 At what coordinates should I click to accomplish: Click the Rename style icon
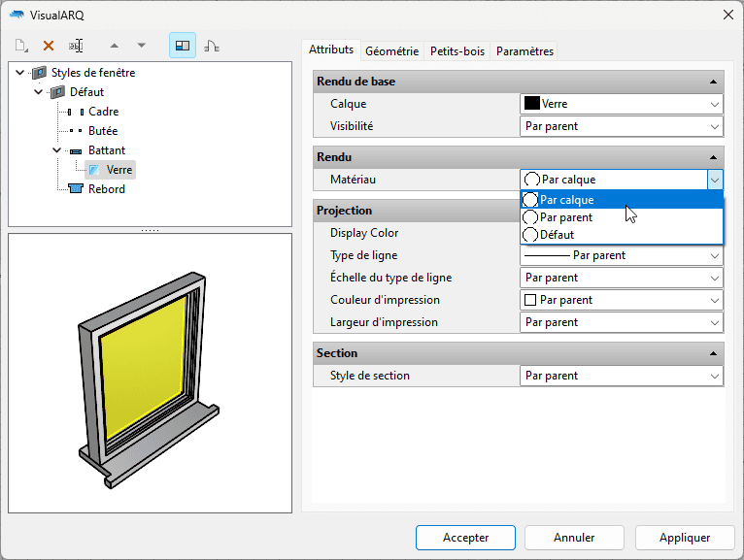tap(76, 46)
